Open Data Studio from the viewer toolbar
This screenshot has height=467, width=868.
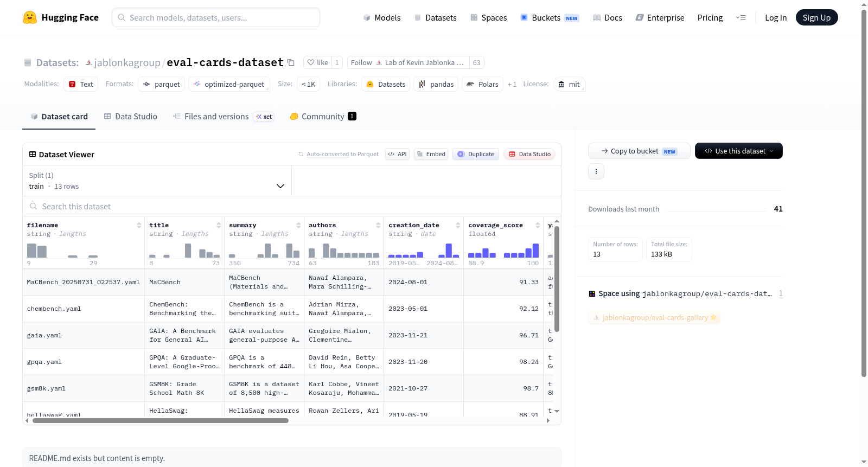tap(529, 154)
